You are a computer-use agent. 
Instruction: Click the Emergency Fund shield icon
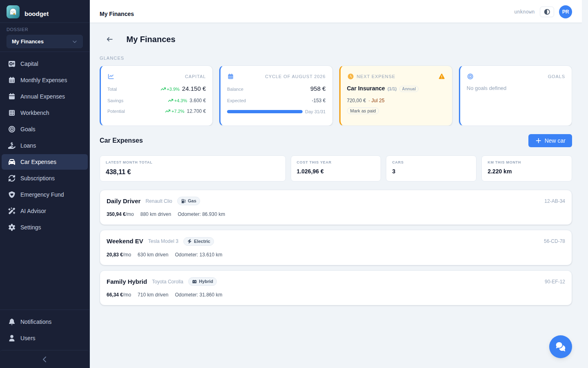click(x=12, y=195)
